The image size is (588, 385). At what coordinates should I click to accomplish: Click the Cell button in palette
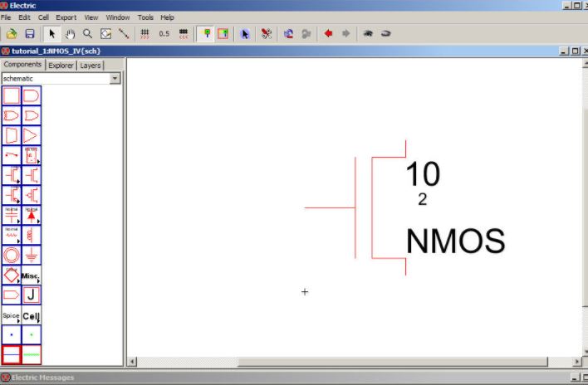(32, 315)
